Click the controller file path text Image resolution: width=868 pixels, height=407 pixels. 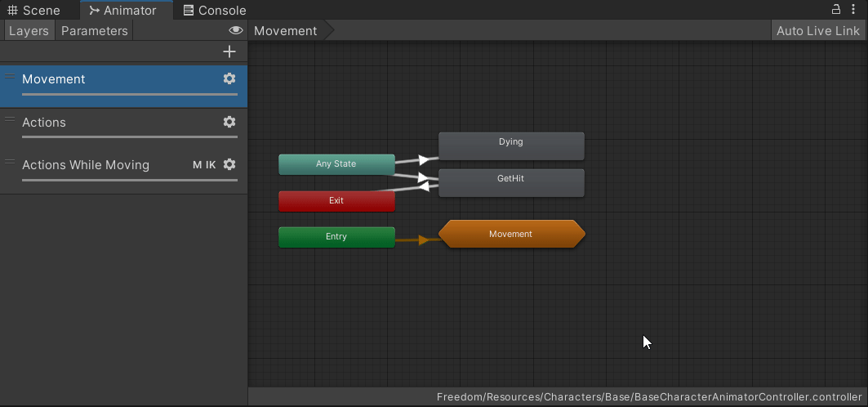point(649,397)
